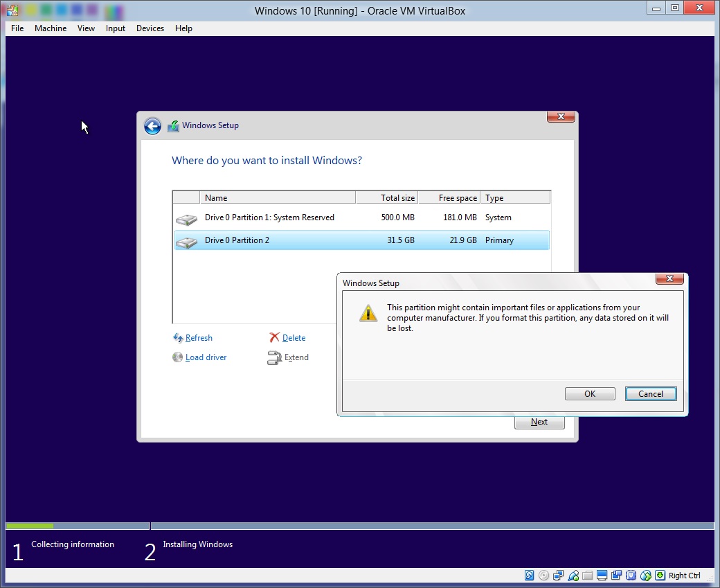Go back using the blue arrow in Windows Setup
Screen dimensions: 720x588
coord(152,126)
